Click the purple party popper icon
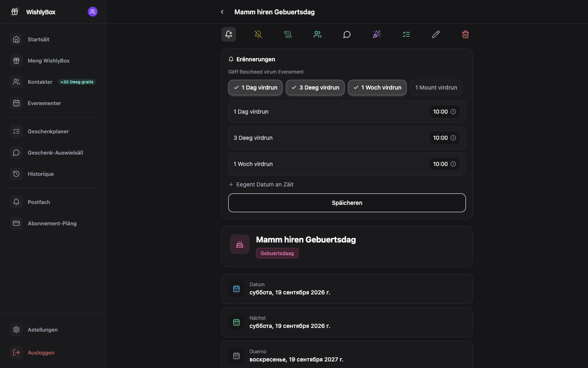Image resolution: width=588 pixels, height=368 pixels. tap(376, 34)
